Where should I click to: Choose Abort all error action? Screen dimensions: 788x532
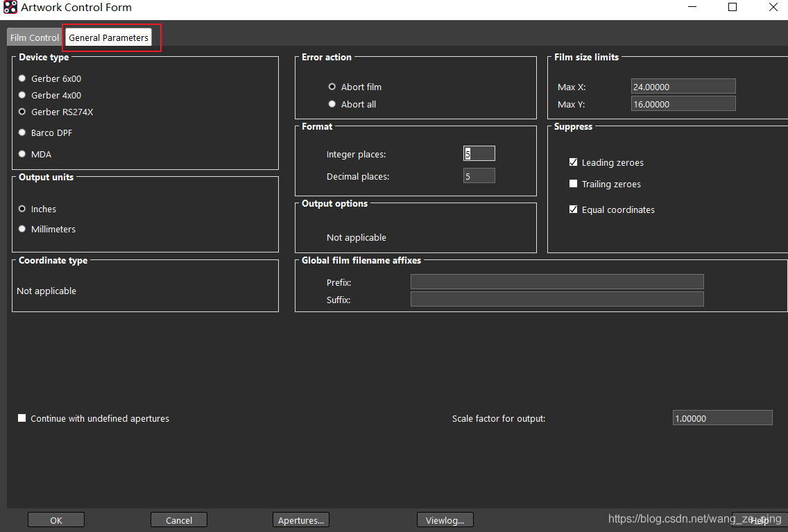pos(332,104)
